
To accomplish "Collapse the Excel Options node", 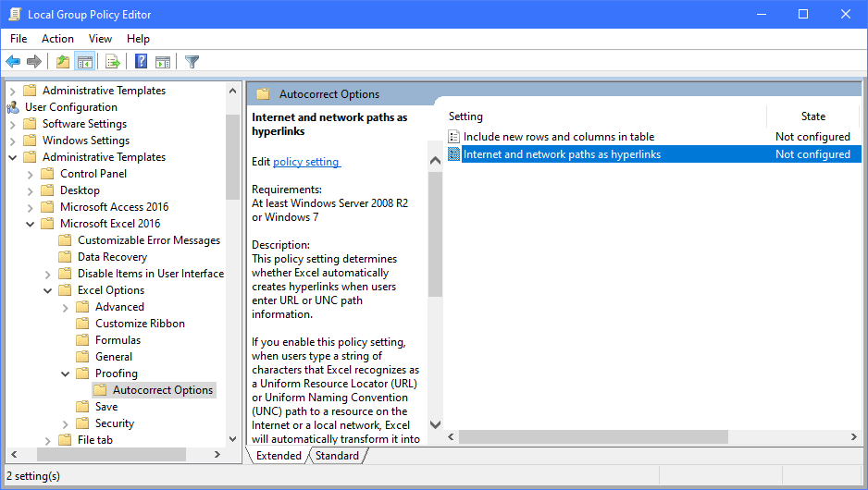I will (x=48, y=291).
